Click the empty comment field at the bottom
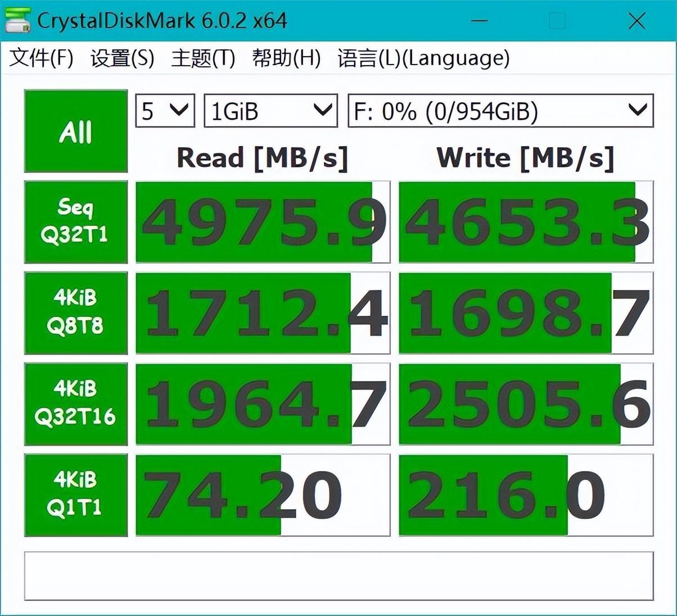 tap(338, 576)
